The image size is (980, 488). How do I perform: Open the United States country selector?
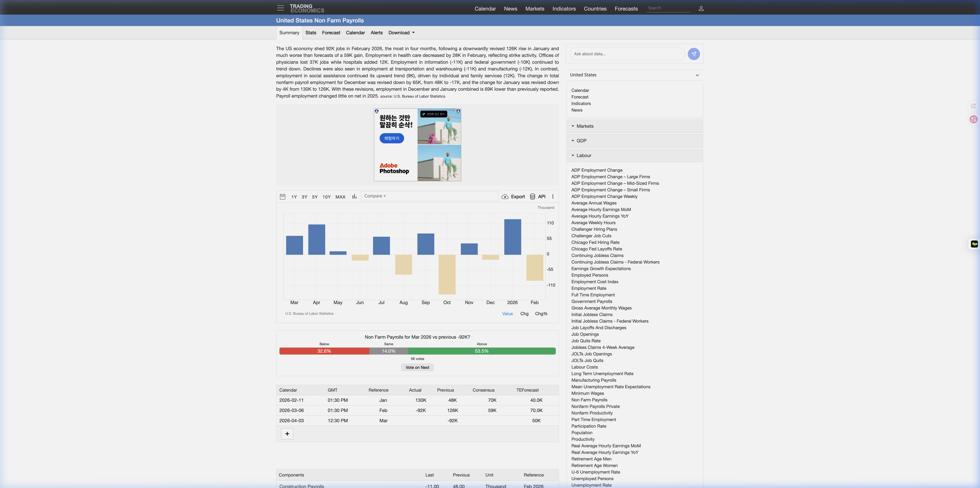tap(634, 75)
